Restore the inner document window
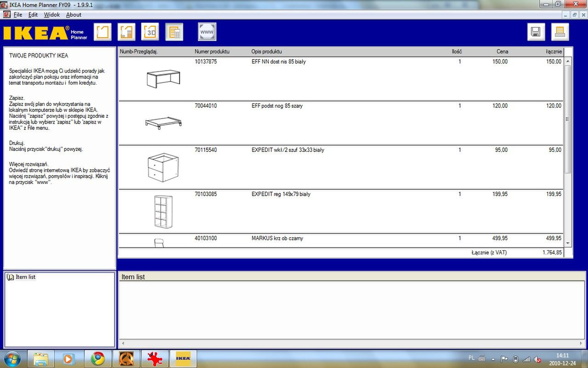This screenshot has width=588, height=368. (x=575, y=15)
